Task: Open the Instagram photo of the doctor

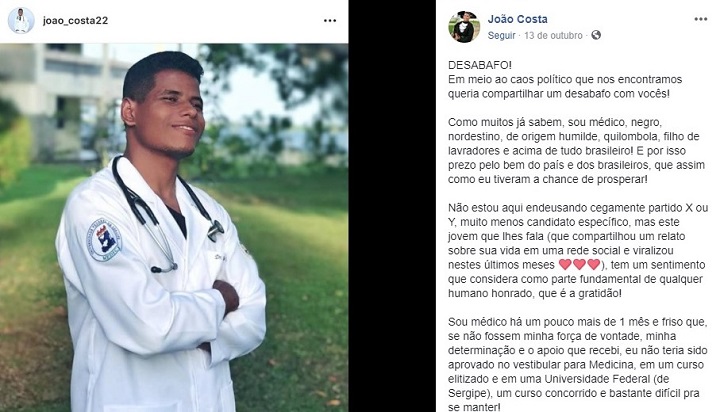Action: pos(174,227)
